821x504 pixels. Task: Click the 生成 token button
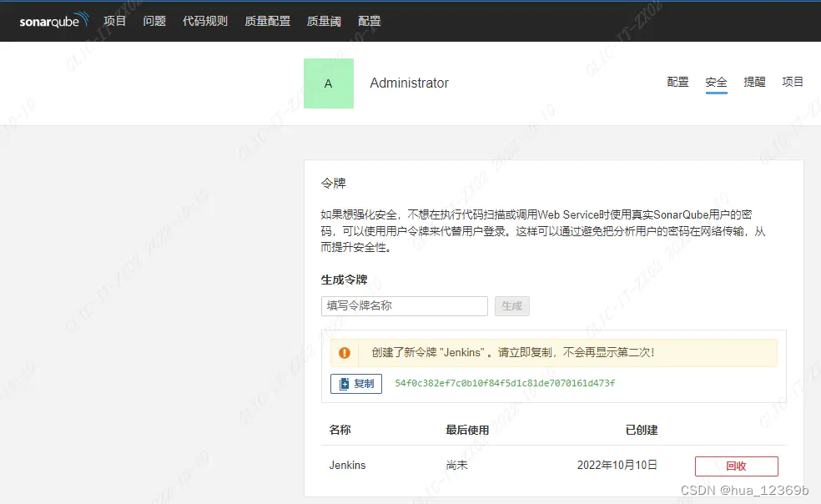point(512,306)
